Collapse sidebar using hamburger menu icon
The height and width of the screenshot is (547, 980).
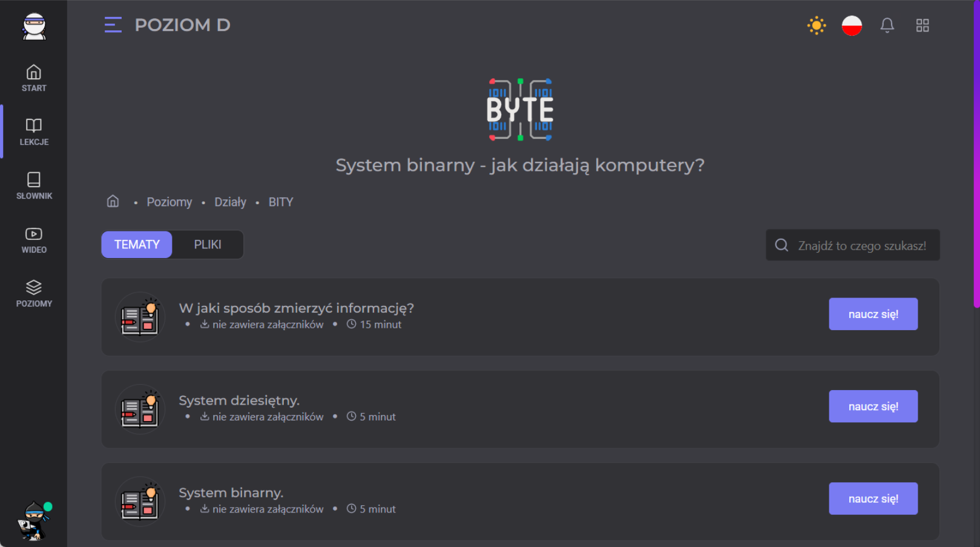pyautogui.click(x=113, y=25)
